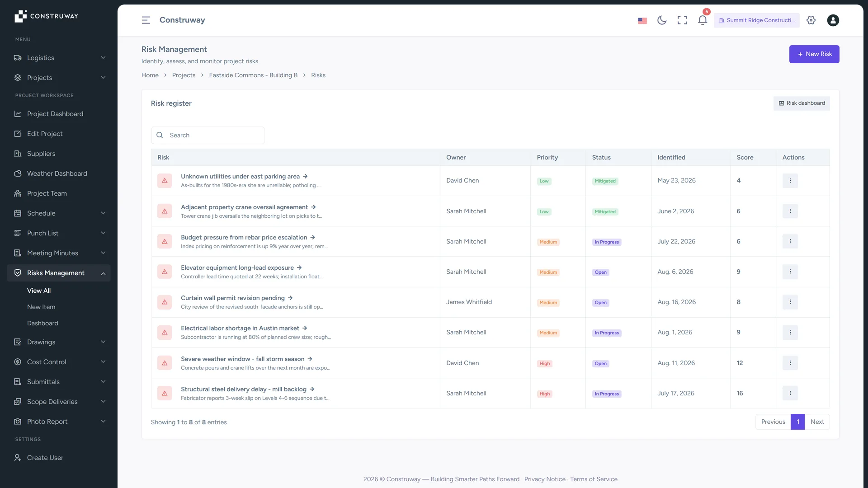Screen dimensions: 868x488
Task: Expand the Drawings menu
Action: (x=59, y=342)
